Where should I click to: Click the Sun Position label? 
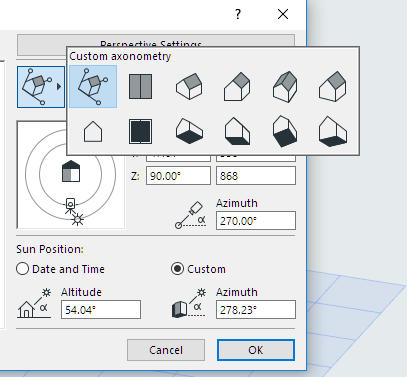pyautogui.click(x=50, y=249)
